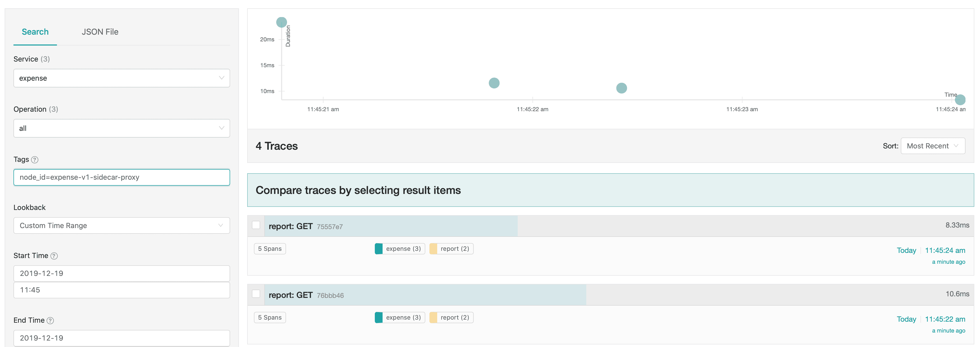The image size is (980, 347).
Task: Click the End Time help icon
Action: (50, 320)
